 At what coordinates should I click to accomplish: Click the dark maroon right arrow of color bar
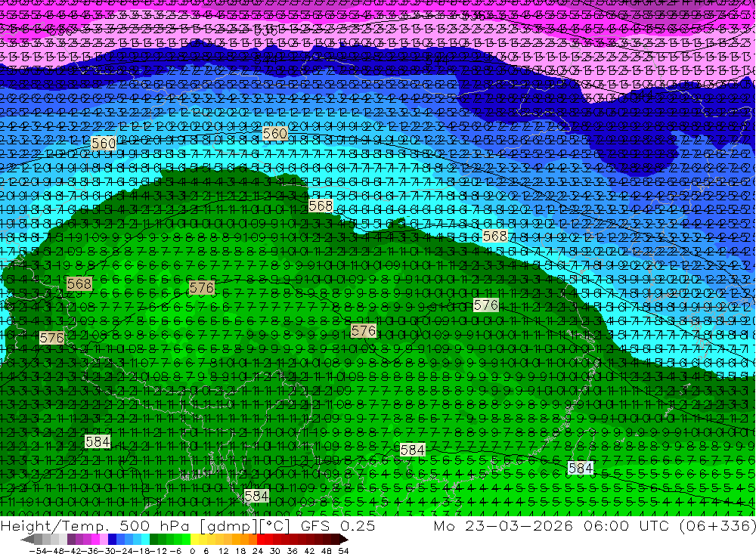344,540
